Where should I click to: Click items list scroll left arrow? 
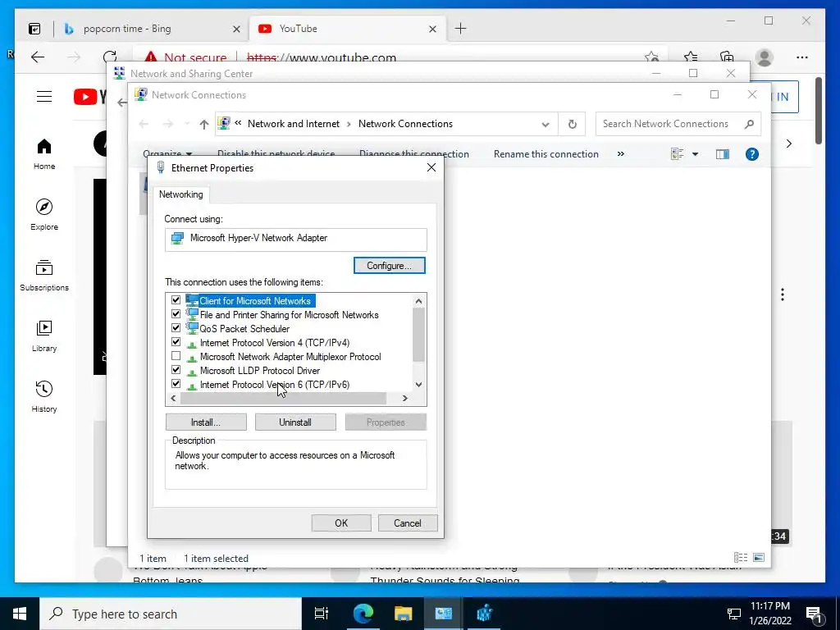click(173, 398)
